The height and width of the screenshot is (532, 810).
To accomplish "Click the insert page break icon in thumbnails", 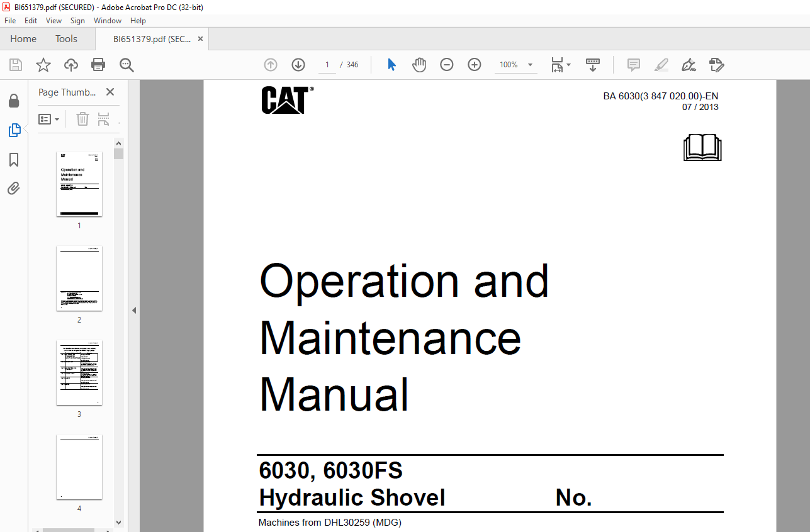I will coord(104,119).
